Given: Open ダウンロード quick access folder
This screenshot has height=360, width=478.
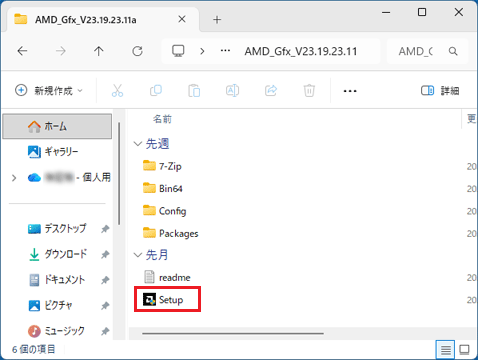Looking at the screenshot, I should (57, 254).
